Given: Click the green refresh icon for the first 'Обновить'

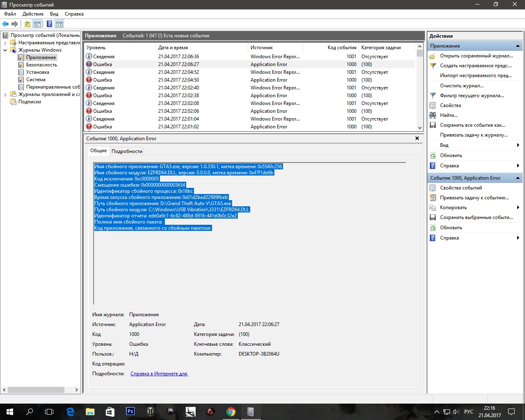Looking at the screenshot, I should [433, 155].
